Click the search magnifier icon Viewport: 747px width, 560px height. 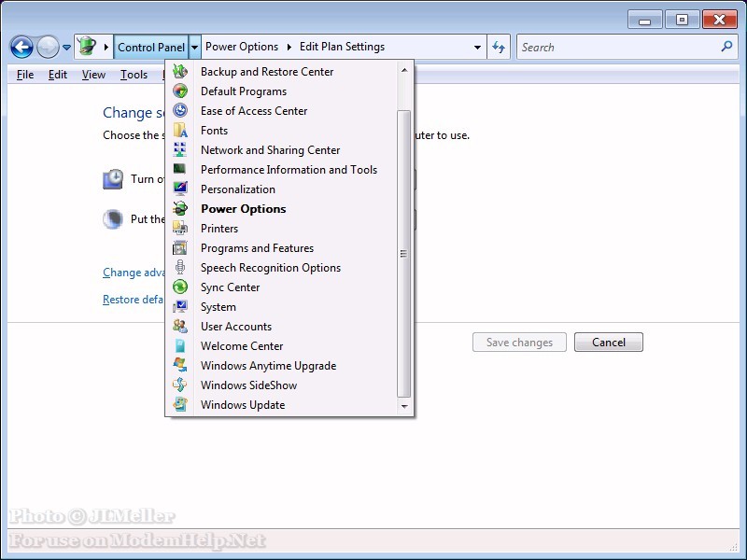coord(726,46)
